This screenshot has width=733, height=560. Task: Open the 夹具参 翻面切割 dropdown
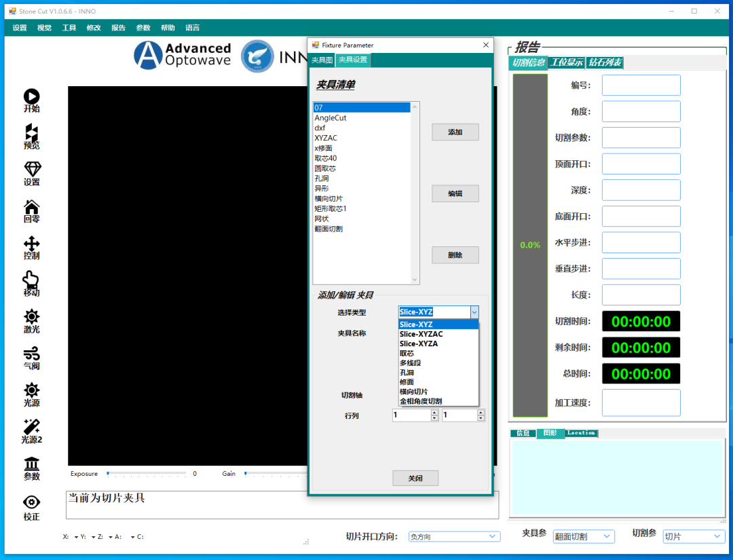[x=584, y=536]
